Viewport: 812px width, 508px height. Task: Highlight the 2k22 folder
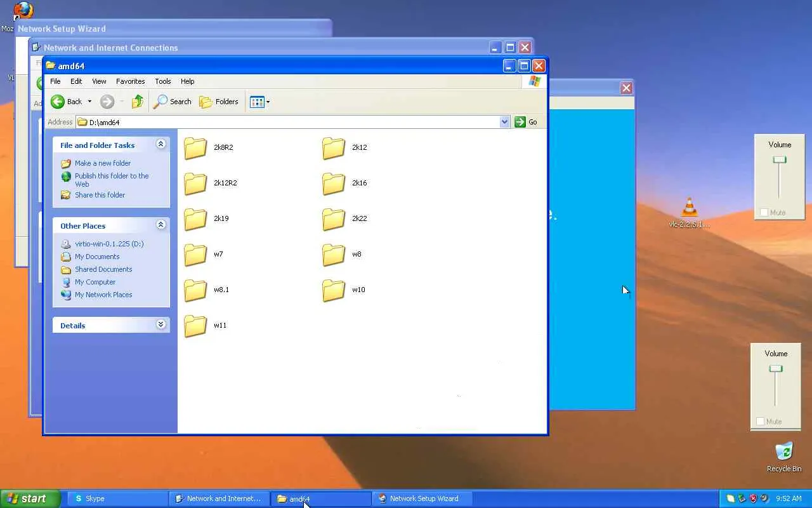[x=334, y=219]
